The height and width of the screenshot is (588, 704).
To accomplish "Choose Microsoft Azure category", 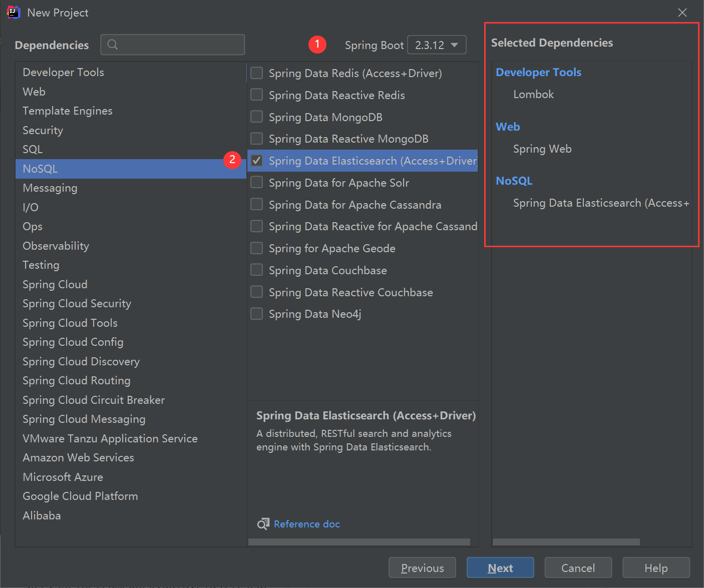I will click(131, 477).
